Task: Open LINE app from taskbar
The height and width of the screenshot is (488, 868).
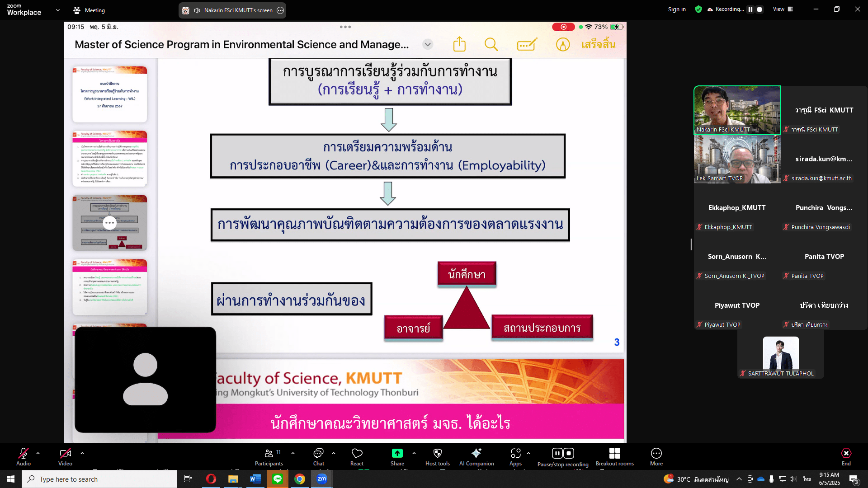Action: point(278,479)
